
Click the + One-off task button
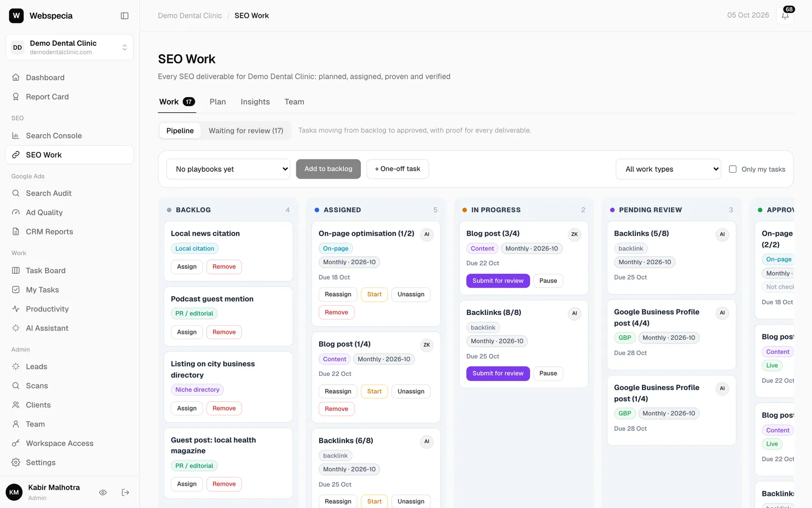(397, 169)
